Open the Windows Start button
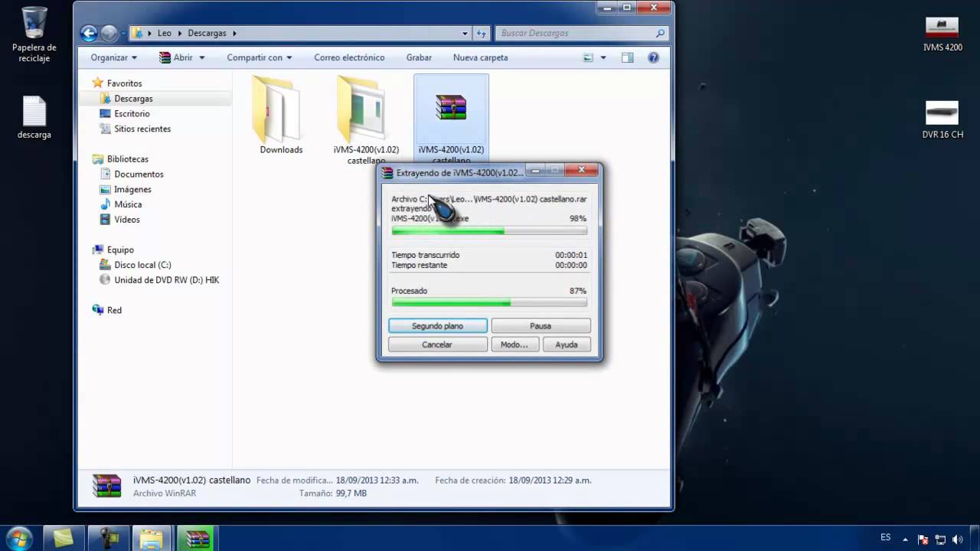Screen dimensions: 980x551 [18, 539]
